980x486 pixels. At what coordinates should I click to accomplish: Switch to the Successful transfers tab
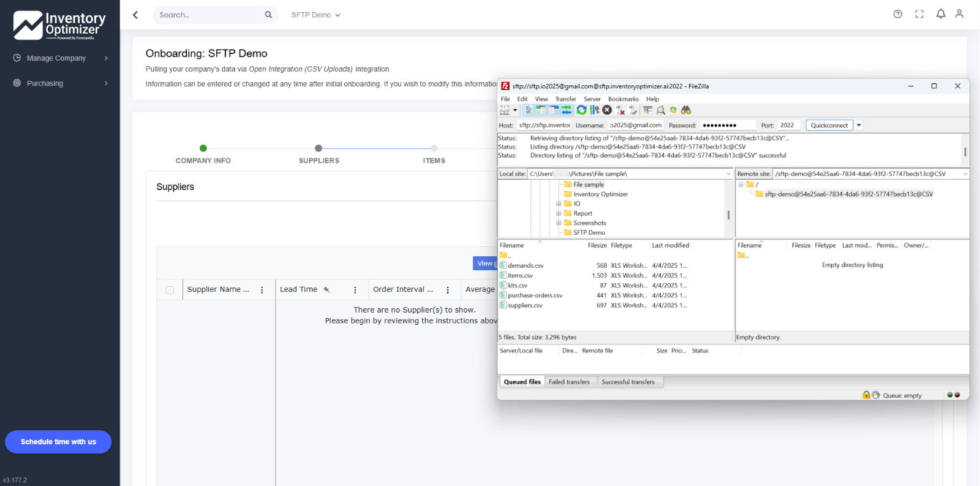tap(628, 382)
